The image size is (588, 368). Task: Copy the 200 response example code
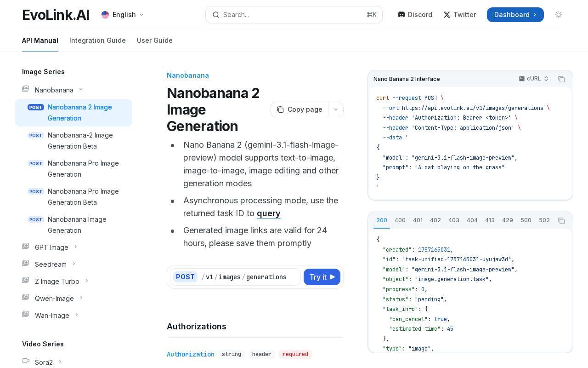(x=561, y=221)
